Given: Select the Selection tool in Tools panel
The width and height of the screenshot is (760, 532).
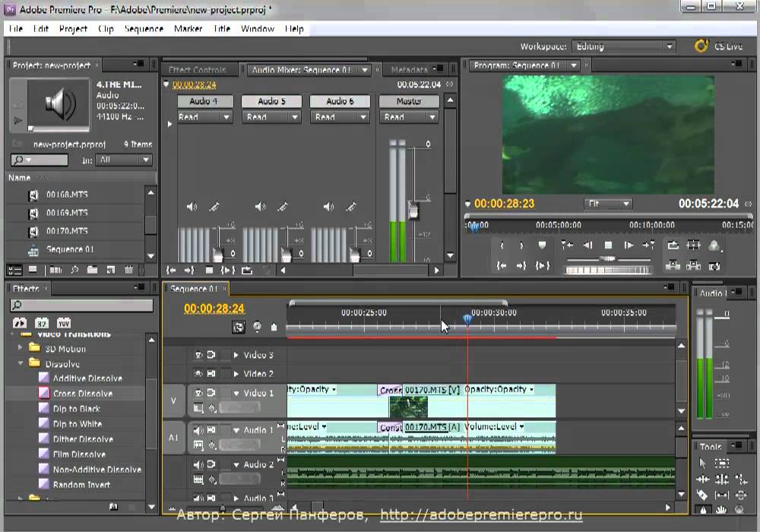Looking at the screenshot, I should tap(703, 463).
